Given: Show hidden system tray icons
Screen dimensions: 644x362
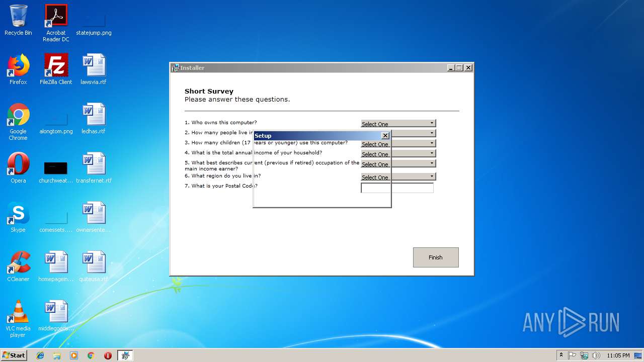Looking at the screenshot, I should (561, 355).
